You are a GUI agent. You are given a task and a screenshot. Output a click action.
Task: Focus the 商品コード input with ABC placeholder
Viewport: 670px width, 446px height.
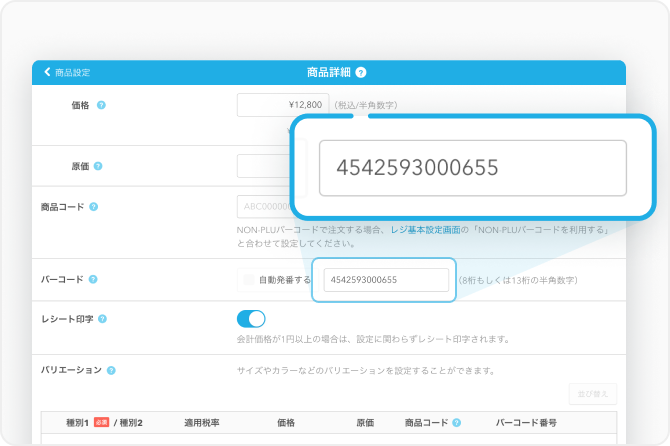tap(264, 207)
